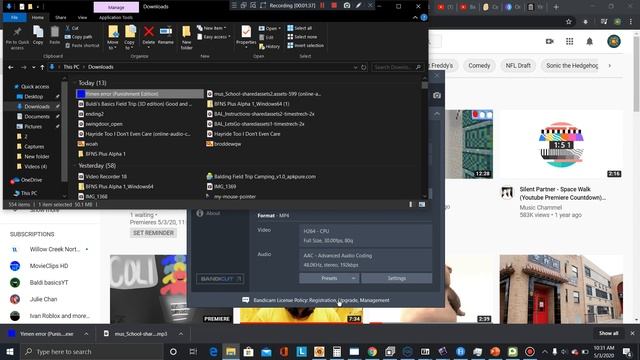Expand the Open dropdown in ribbon
Screen dimensions: 640x360
coord(270,29)
